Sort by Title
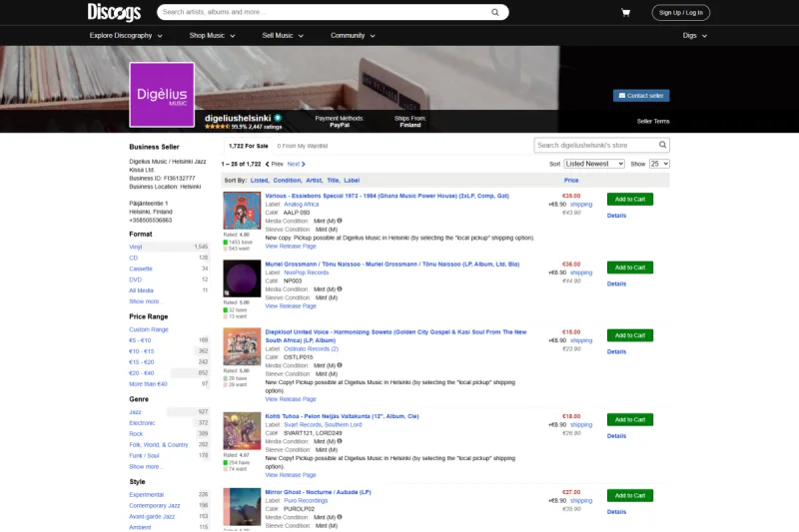Viewport: 799px width, 532px height. [x=334, y=181]
